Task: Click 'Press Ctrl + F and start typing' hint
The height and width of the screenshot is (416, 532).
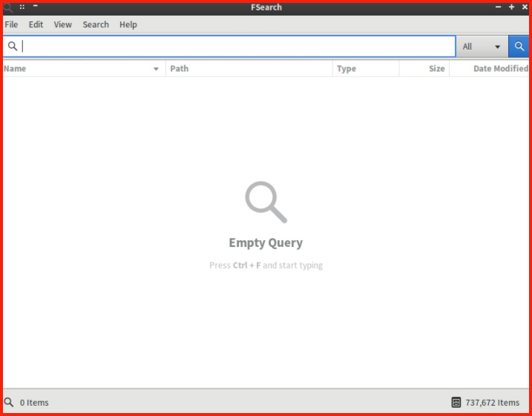Action: [x=266, y=265]
